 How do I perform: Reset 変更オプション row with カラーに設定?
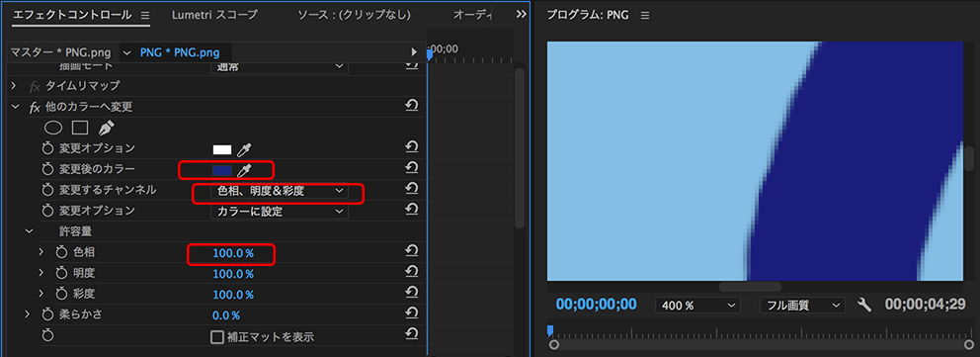tap(411, 210)
